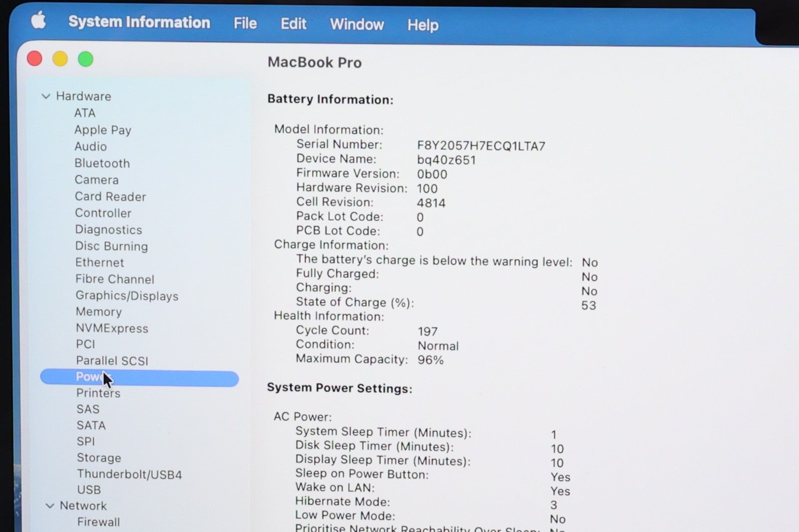Open the Edit menu
This screenshot has width=799, height=532.
pyautogui.click(x=293, y=23)
